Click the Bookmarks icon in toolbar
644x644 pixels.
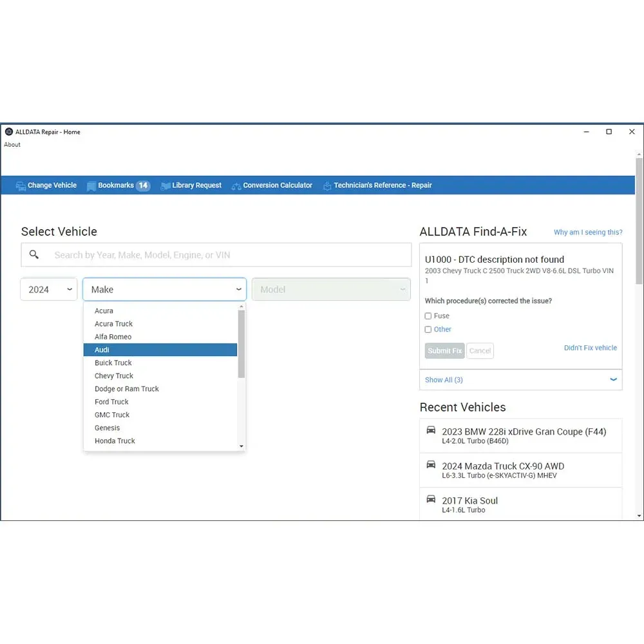coord(91,185)
